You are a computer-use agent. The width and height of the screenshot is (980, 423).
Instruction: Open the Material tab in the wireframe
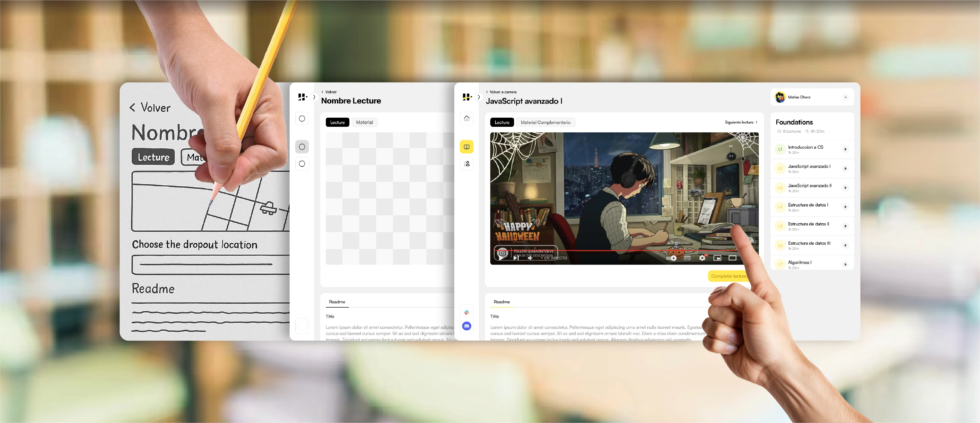[x=364, y=122]
